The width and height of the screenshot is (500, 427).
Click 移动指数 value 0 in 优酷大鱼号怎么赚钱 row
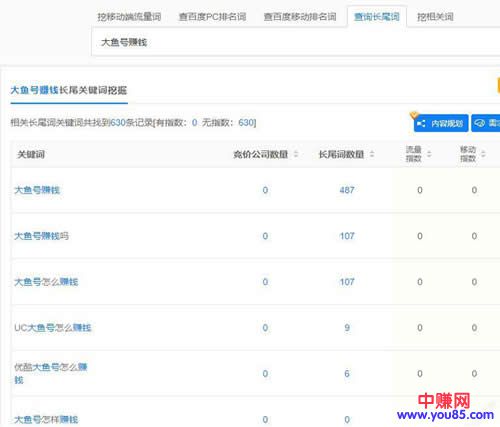474,374
